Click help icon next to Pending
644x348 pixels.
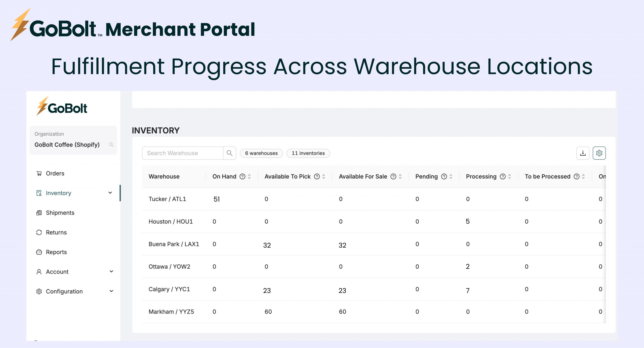point(444,177)
